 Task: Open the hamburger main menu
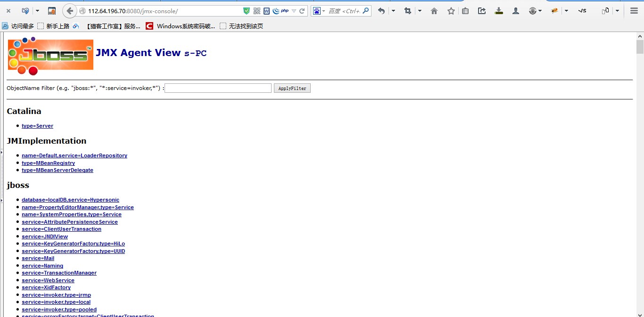click(x=634, y=11)
